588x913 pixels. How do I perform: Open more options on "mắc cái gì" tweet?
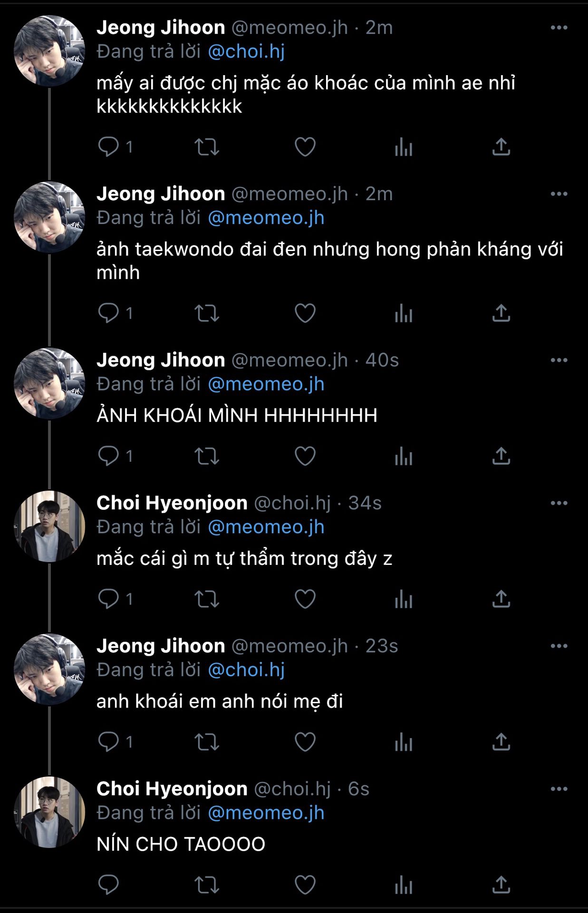click(x=559, y=503)
